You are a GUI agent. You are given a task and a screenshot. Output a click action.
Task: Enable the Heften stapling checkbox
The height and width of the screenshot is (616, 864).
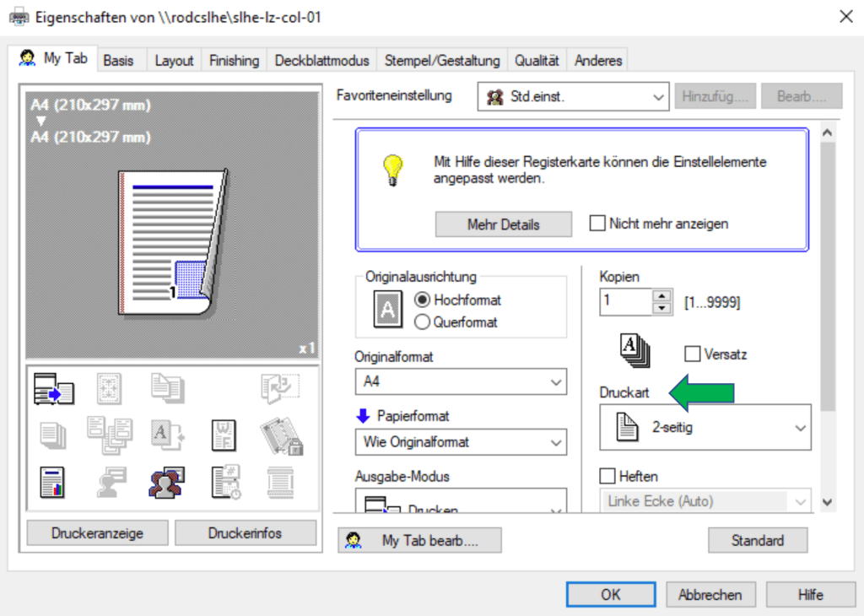607,477
